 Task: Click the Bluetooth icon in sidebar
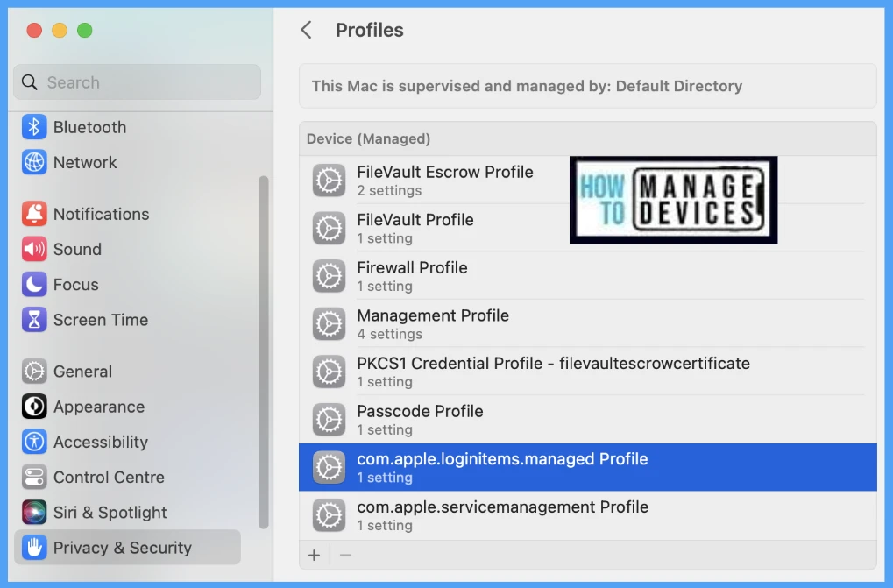click(34, 127)
